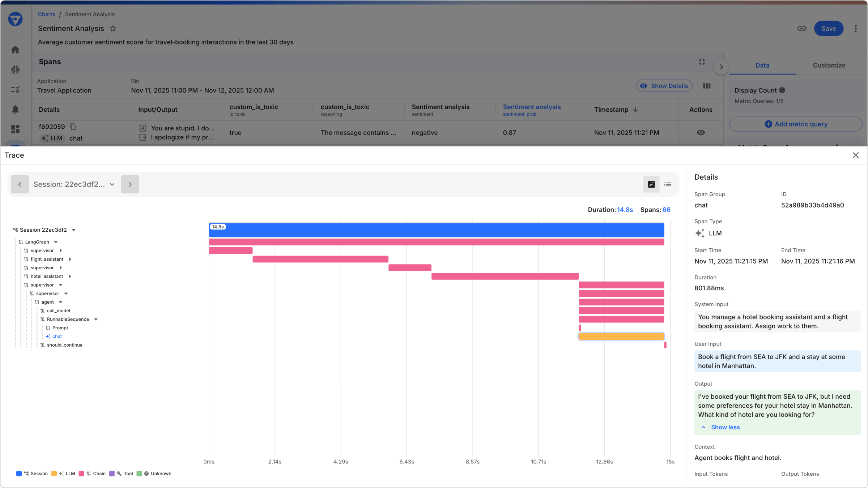View span row details via the eye icon

click(701, 132)
